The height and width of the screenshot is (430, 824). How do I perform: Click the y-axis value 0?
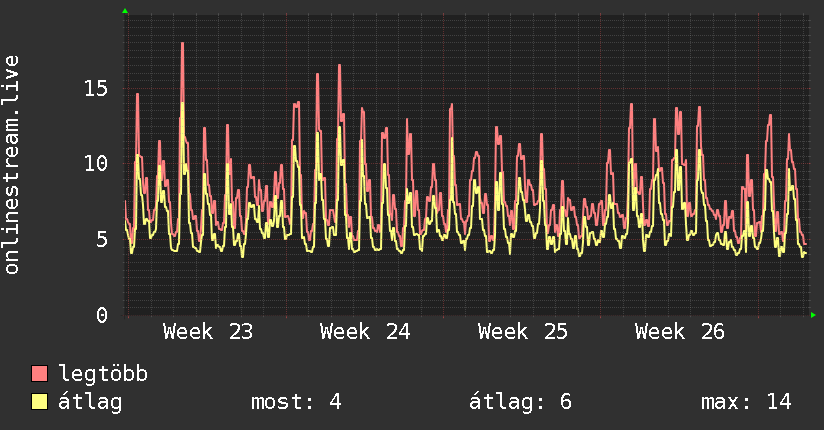click(102, 315)
